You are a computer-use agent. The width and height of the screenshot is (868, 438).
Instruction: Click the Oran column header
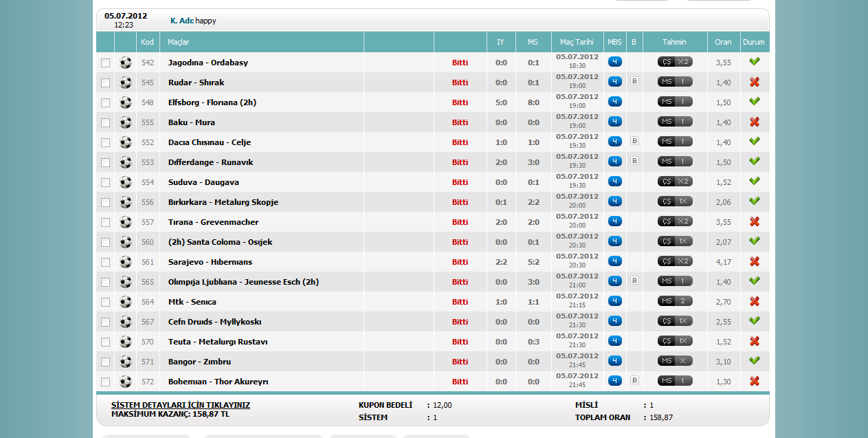(x=723, y=42)
